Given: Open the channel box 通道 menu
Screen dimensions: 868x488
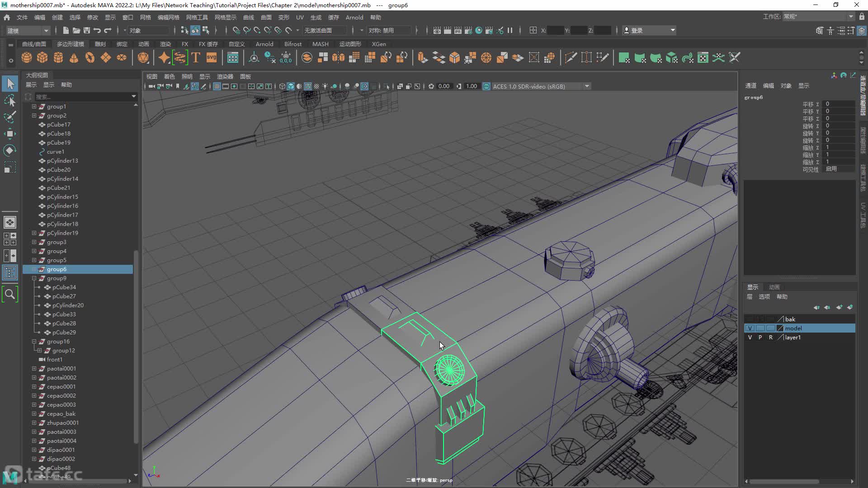Looking at the screenshot, I should click(750, 85).
